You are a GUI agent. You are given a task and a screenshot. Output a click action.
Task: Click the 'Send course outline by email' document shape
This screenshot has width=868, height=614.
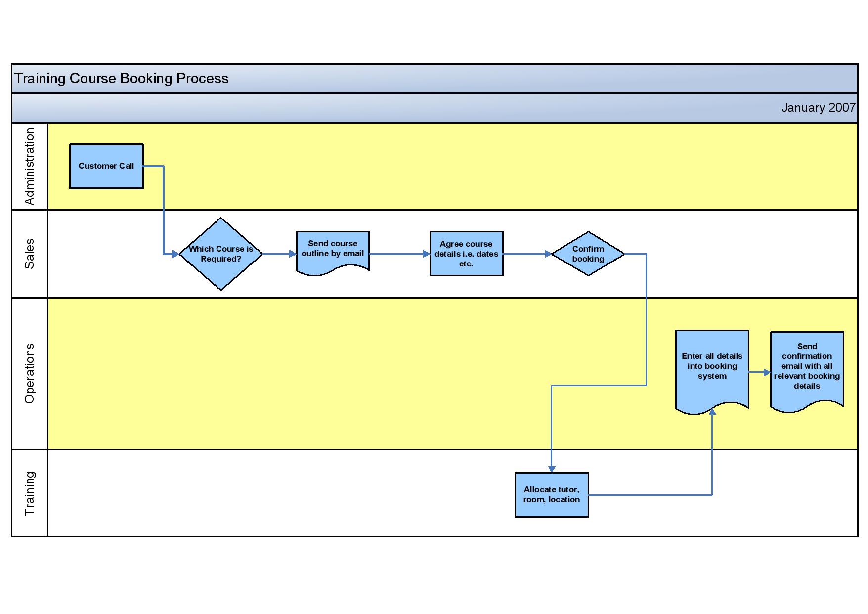coord(333,253)
